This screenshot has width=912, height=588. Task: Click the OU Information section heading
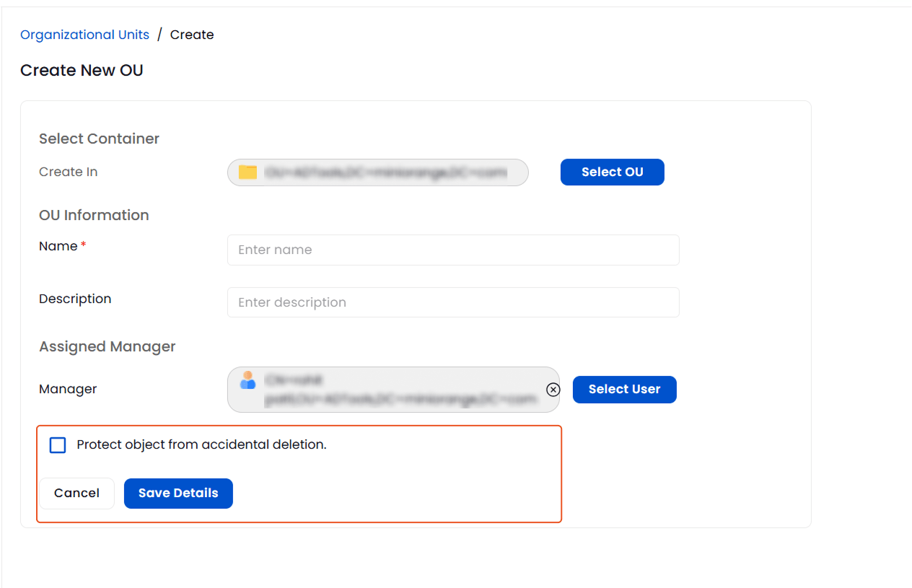pyautogui.click(x=94, y=215)
